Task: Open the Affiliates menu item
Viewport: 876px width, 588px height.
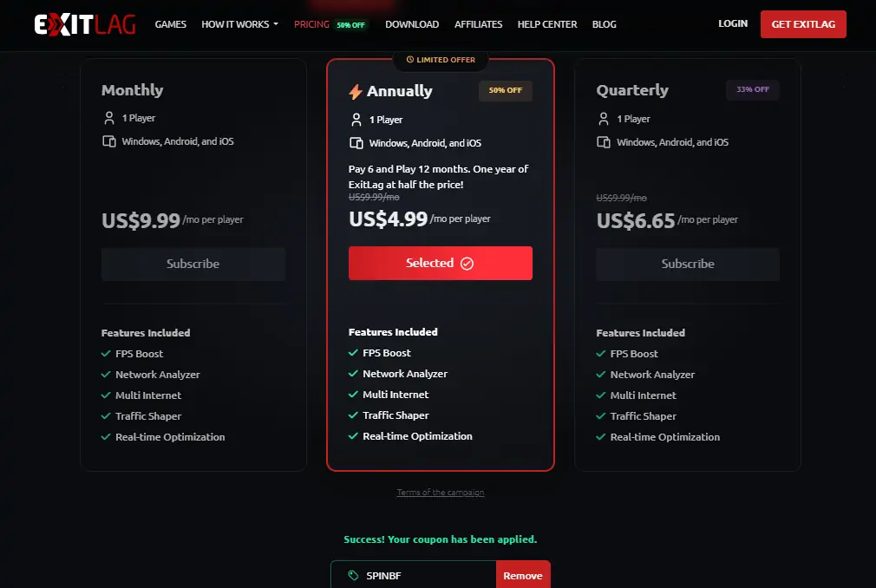Action: coord(478,23)
